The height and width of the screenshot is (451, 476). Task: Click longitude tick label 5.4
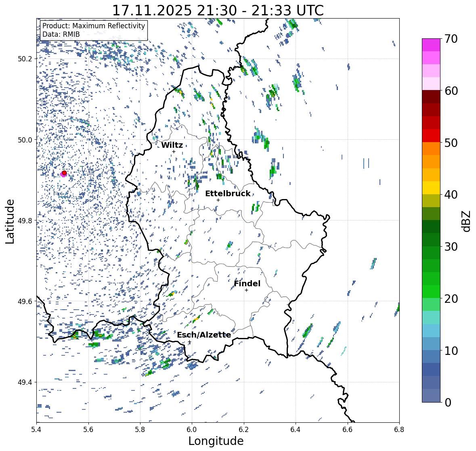click(x=36, y=430)
